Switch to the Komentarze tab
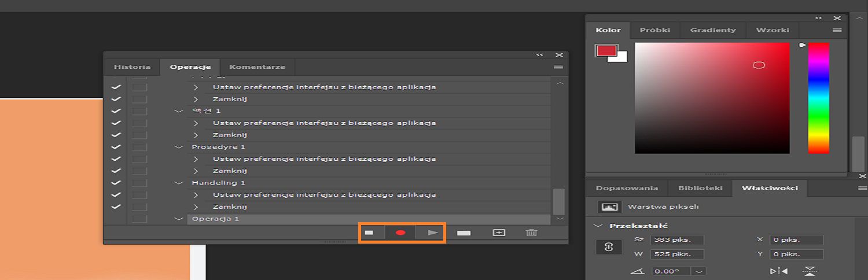Image resolution: width=868 pixels, height=280 pixels. pos(258,67)
